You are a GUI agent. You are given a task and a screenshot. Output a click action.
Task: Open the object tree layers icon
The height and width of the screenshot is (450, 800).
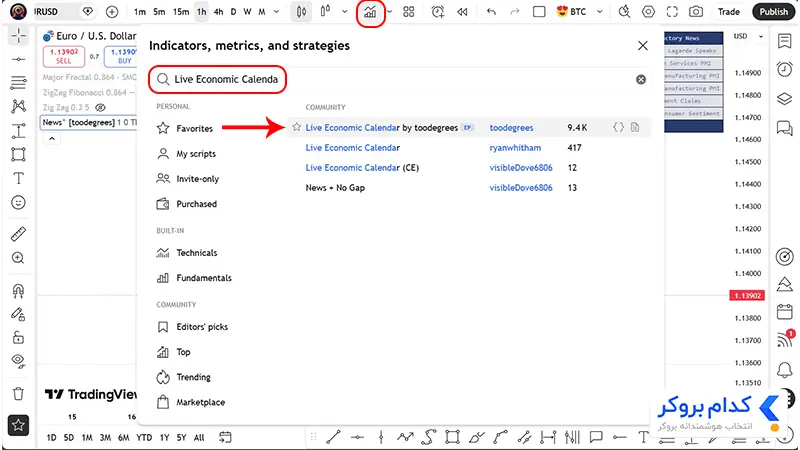coord(785,98)
